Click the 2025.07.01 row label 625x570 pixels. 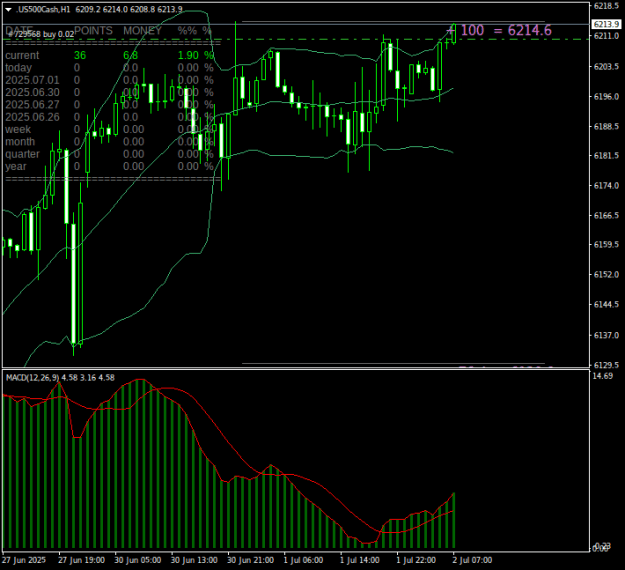[x=32, y=80]
